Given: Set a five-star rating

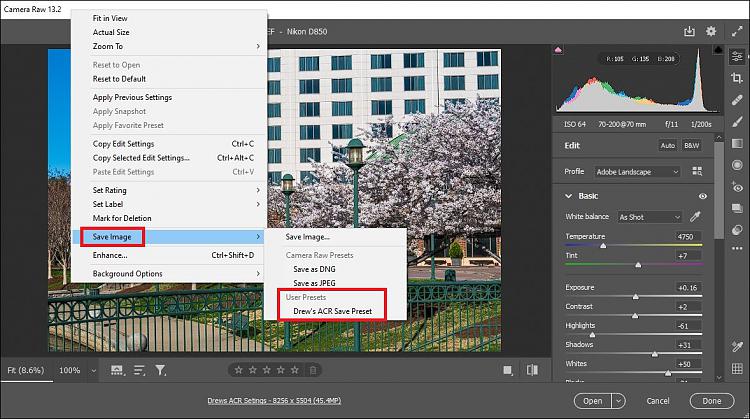Looking at the screenshot, I should pyautogui.click(x=295, y=370).
